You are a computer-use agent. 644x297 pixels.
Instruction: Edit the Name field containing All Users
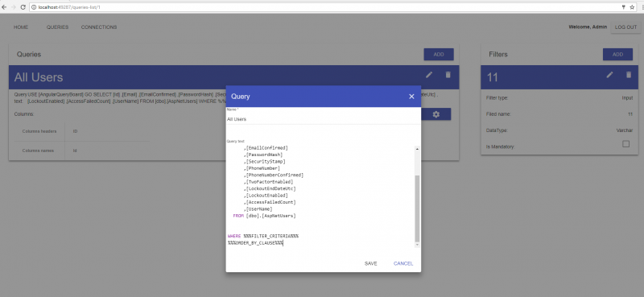point(324,119)
